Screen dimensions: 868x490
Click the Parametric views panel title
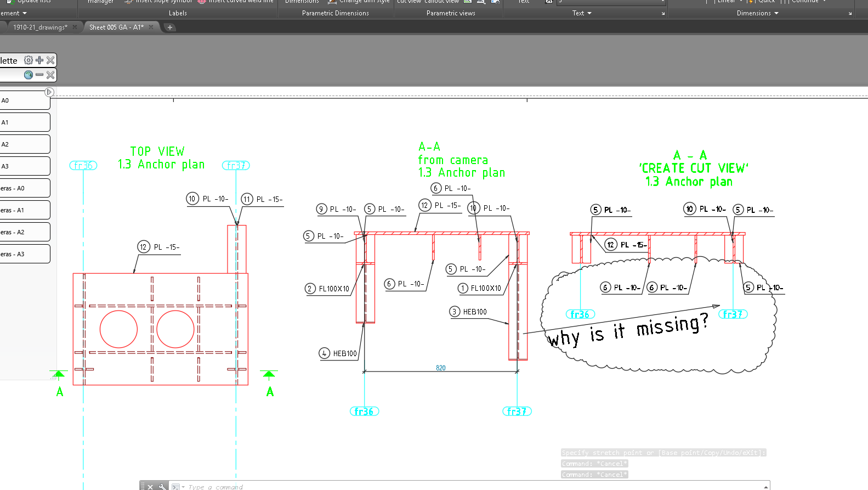[451, 13]
